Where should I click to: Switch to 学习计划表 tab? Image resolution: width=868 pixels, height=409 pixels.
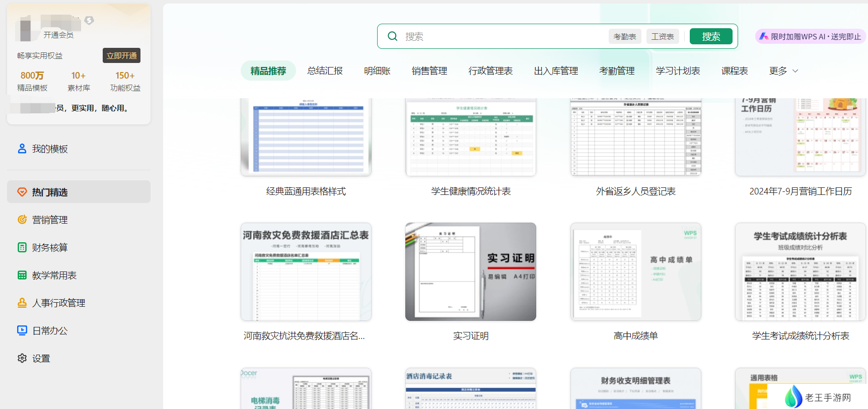(678, 71)
